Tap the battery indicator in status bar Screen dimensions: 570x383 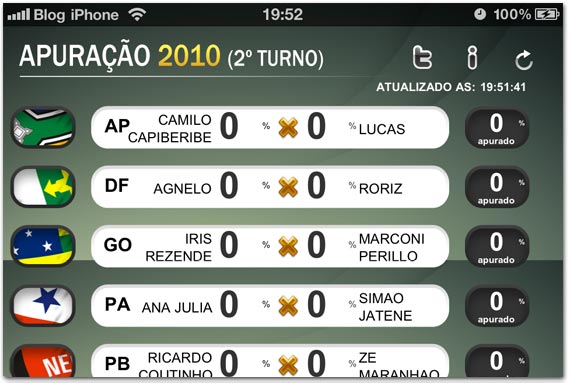pos(547,15)
